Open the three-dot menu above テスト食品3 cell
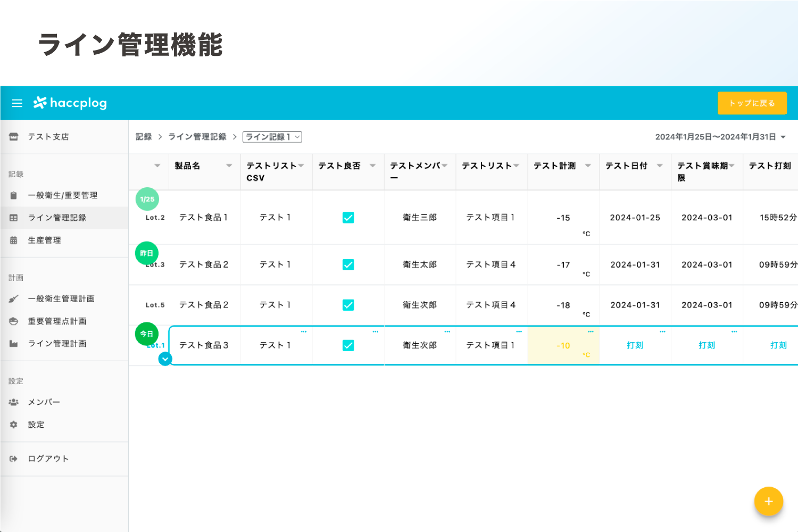The image size is (798, 532). [x=304, y=331]
